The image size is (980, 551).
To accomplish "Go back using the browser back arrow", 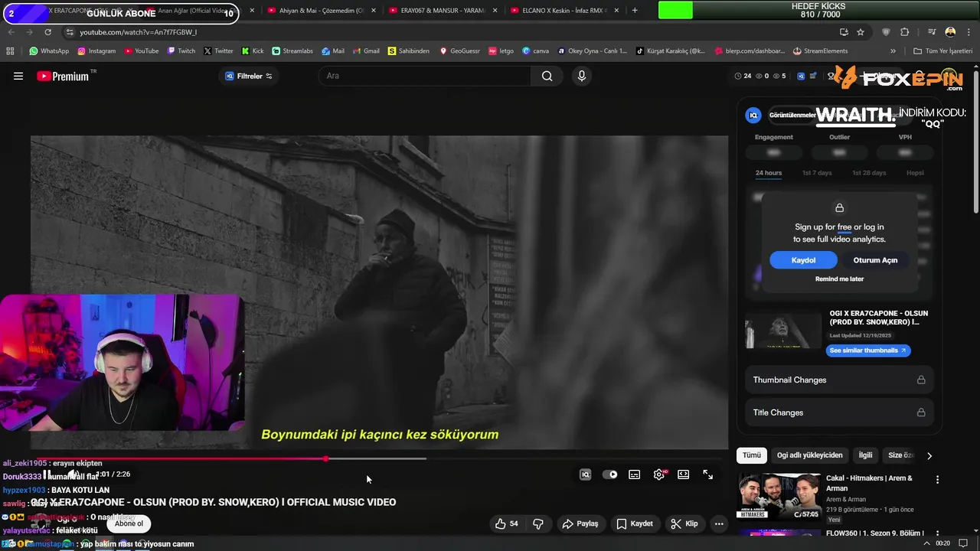I will pos(11,32).
